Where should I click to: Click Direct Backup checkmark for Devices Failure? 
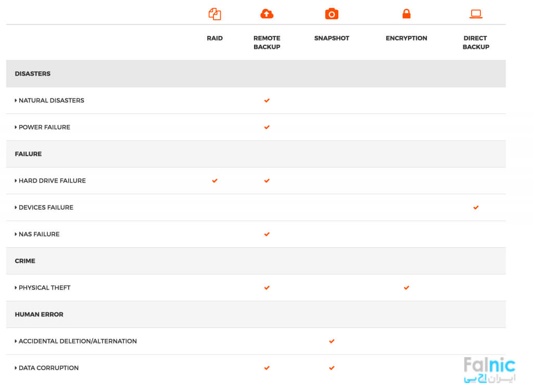click(476, 207)
